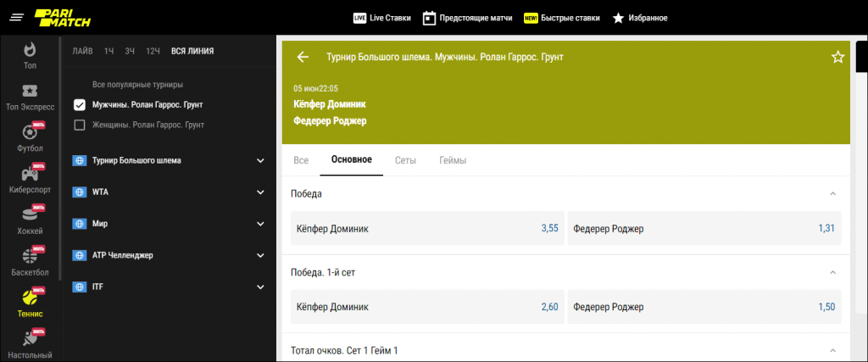The width and height of the screenshot is (868, 362).
Task: Switch to the Сеты tab
Action: click(x=405, y=160)
